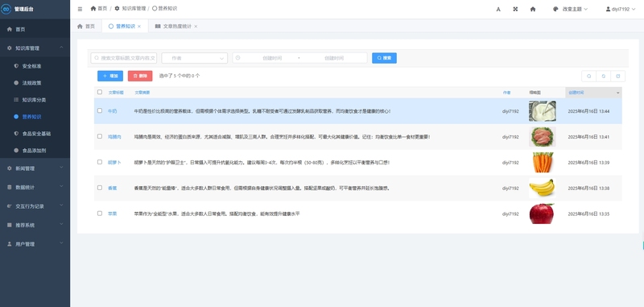The width and height of the screenshot is (644, 307).
Task: Expand the 交互行为记录 sidebar menu
Action: [35, 206]
